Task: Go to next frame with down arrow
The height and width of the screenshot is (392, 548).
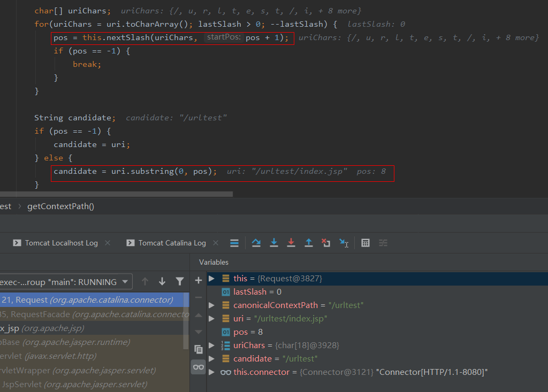Action: click(162, 281)
